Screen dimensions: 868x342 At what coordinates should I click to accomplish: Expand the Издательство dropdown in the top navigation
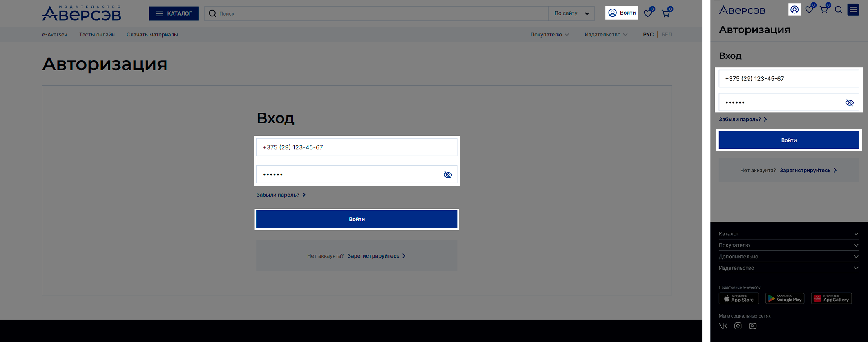(x=605, y=35)
